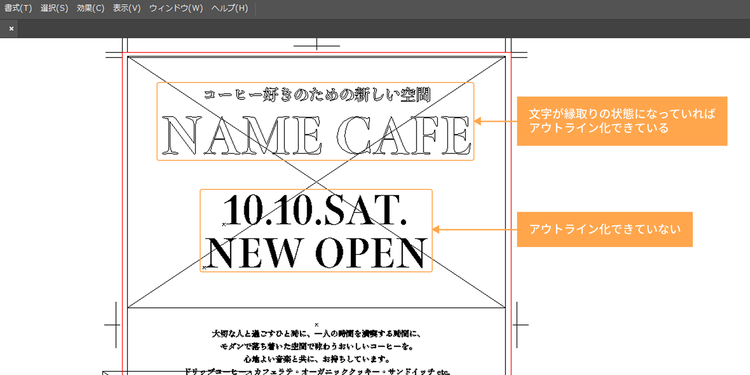
Task: Select the コーヒー好きのための新しい空間 heading
Action: pos(317,94)
